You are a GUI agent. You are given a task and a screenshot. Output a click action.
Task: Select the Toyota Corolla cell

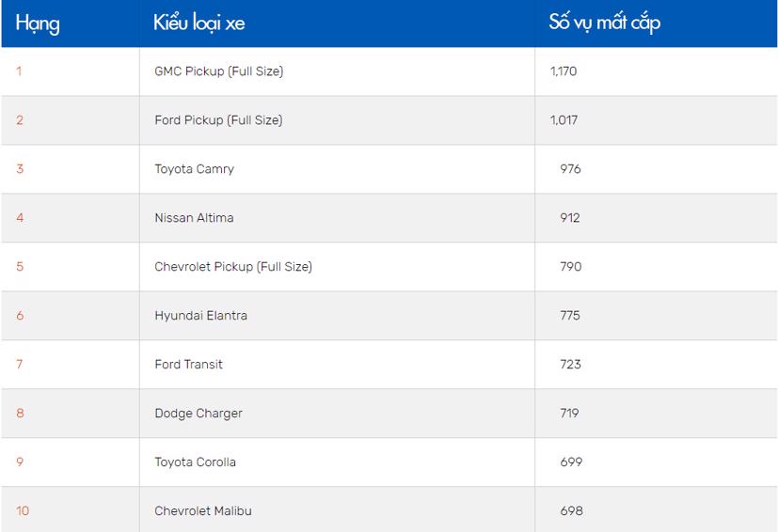(x=195, y=462)
